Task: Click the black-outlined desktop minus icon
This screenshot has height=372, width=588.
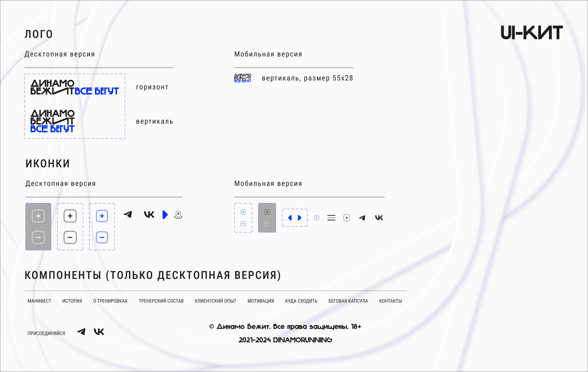Action: click(70, 237)
